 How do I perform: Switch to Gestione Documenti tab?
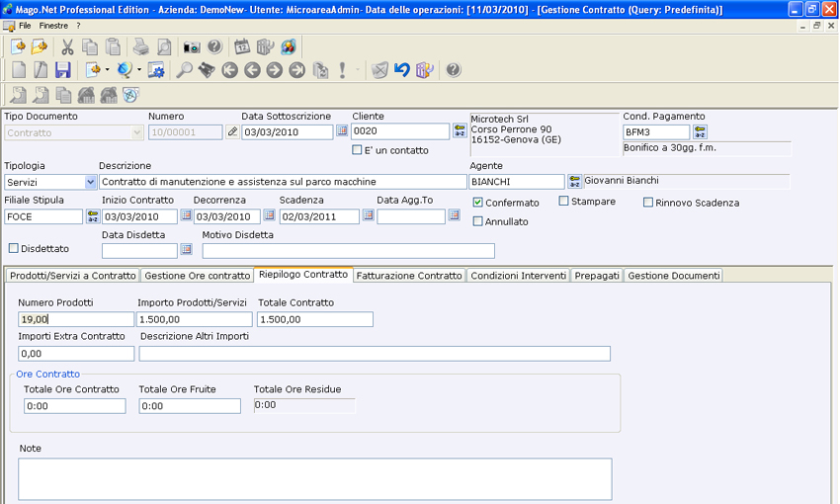[673, 276]
